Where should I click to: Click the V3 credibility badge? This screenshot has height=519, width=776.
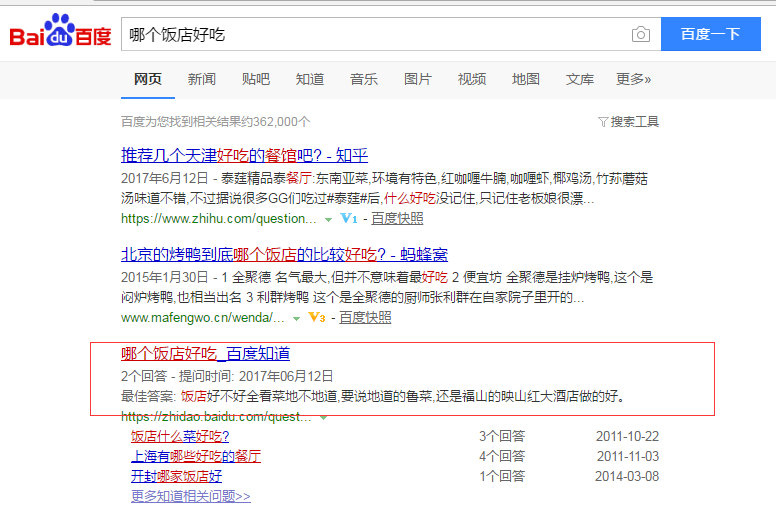click(316, 318)
